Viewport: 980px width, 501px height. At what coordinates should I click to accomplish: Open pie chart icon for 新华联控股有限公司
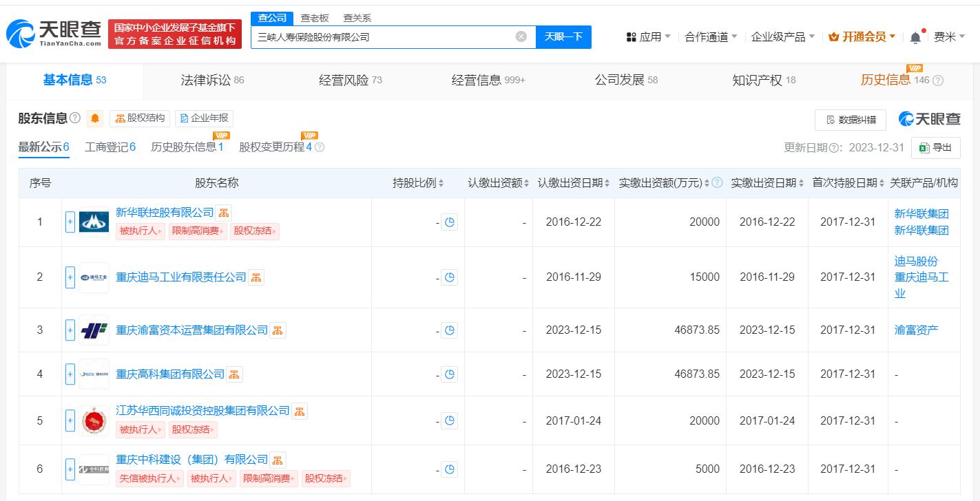tap(449, 222)
